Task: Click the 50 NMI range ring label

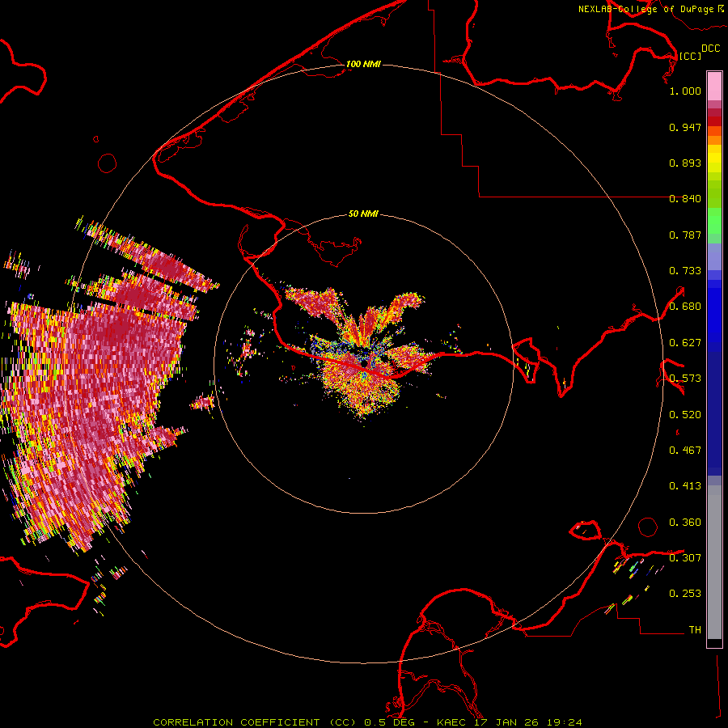Action: pos(363,214)
